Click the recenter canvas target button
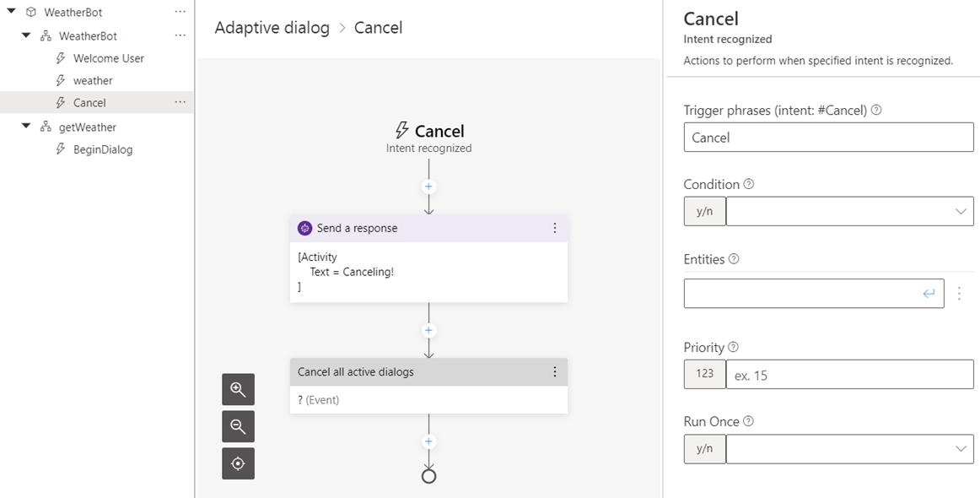Screen dimensions: 980x498 pos(238,463)
